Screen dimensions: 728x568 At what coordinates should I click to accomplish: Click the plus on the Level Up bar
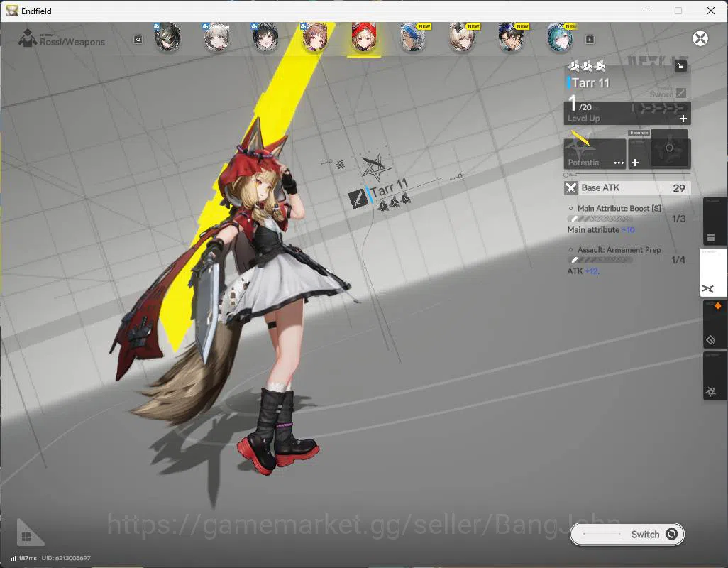coord(683,119)
